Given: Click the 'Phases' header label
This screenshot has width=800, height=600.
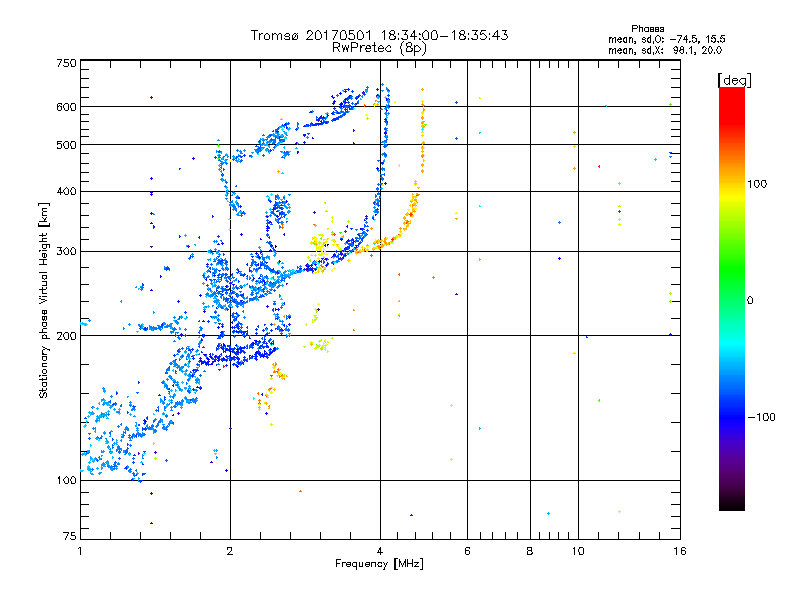Looking at the screenshot, I should [647, 29].
